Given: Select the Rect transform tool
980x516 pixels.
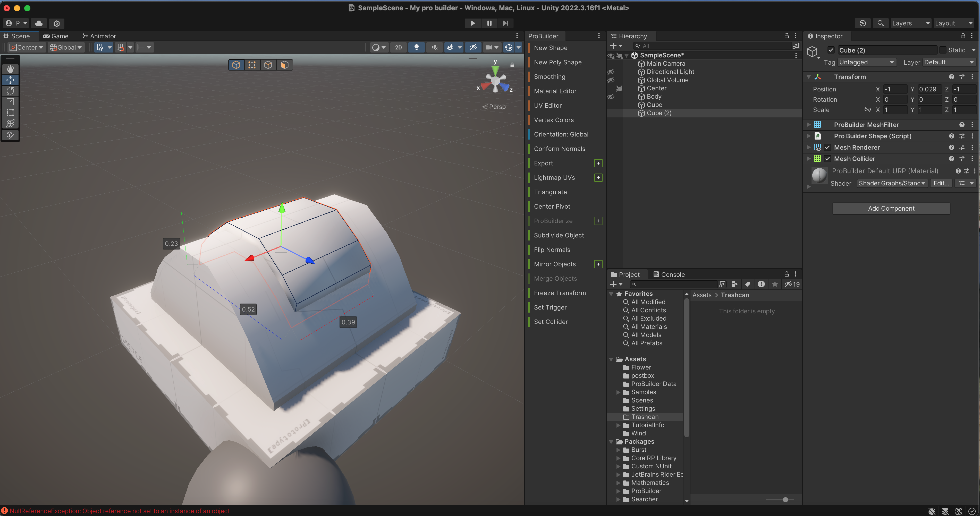Looking at the screenshot, I should pos(10,113).
